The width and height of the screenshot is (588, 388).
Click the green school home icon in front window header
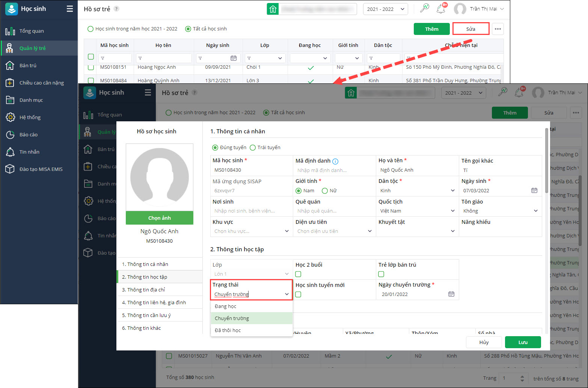pyautogui.click(x=351, y=93)
